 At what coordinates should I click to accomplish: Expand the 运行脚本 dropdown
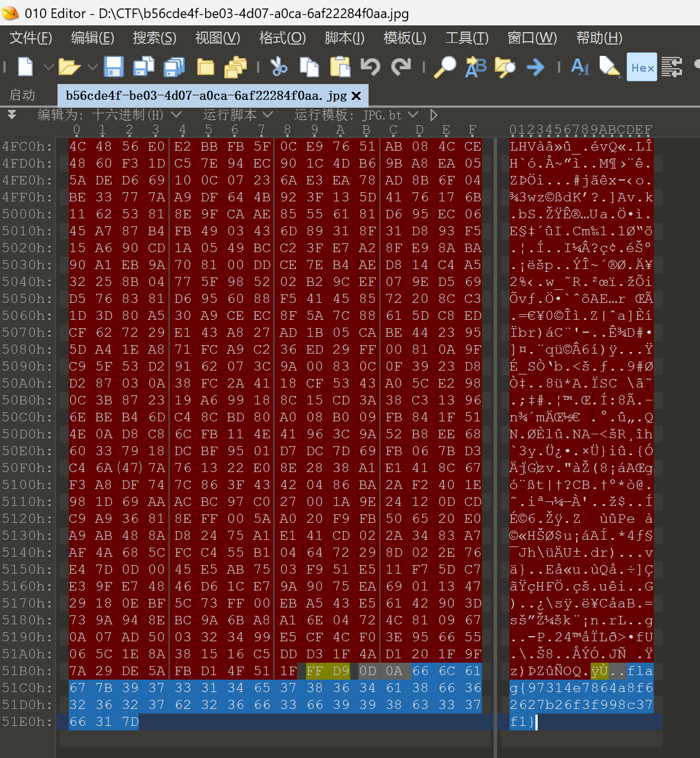click(268, 115)
